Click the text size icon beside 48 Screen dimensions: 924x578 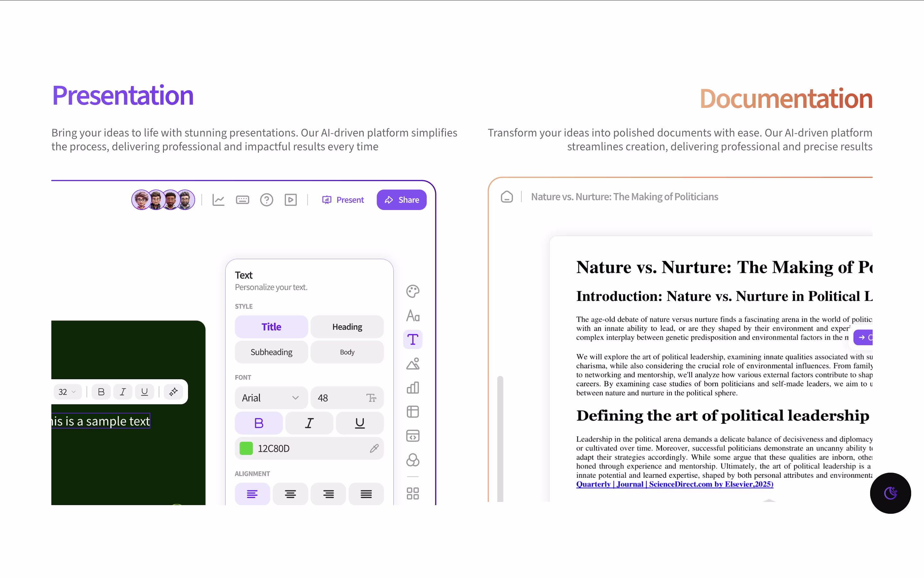pyautogui.click(x=371, y=398)
